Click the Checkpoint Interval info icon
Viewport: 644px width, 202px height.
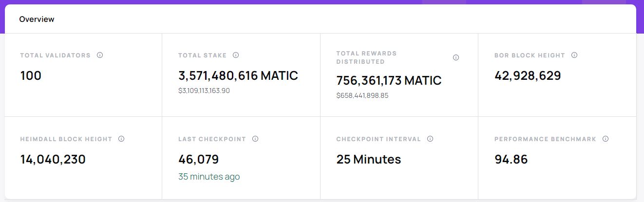430,139
